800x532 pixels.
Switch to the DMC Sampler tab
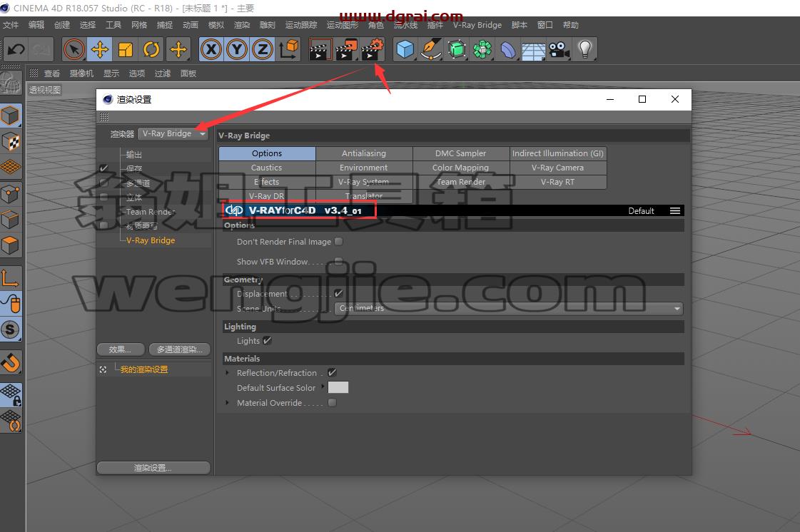461,153
